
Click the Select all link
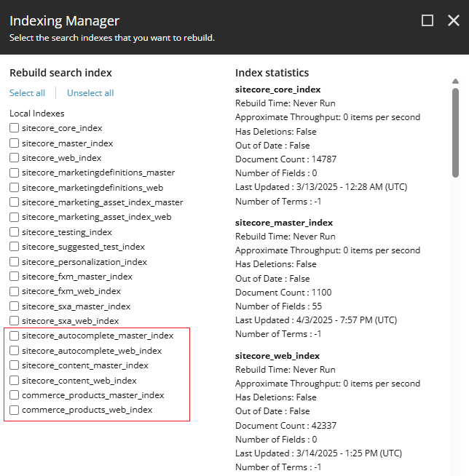click(x=27, y=93)
